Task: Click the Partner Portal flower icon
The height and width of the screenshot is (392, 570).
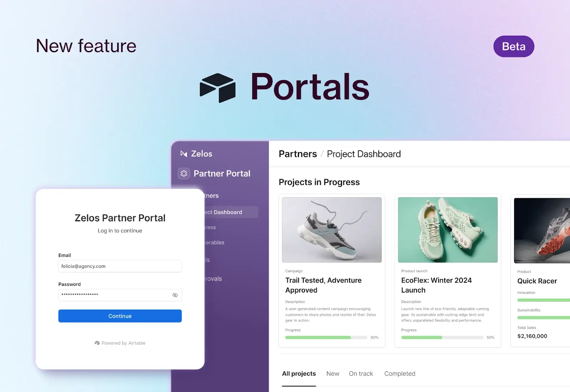Action: pos(184,174)
